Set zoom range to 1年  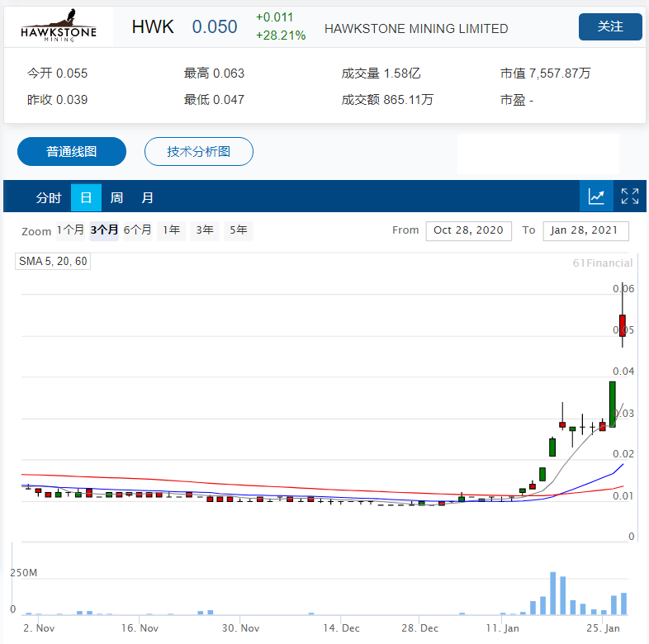[172, 230]
